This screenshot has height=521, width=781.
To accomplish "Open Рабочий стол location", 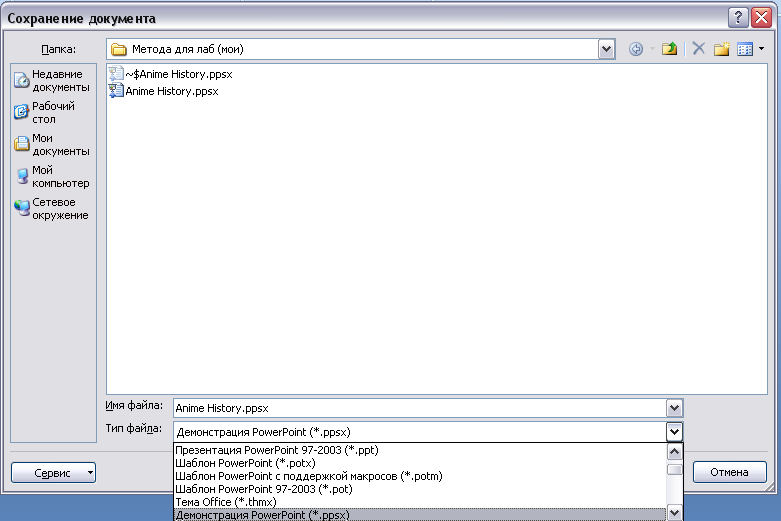I will (52, 113).
